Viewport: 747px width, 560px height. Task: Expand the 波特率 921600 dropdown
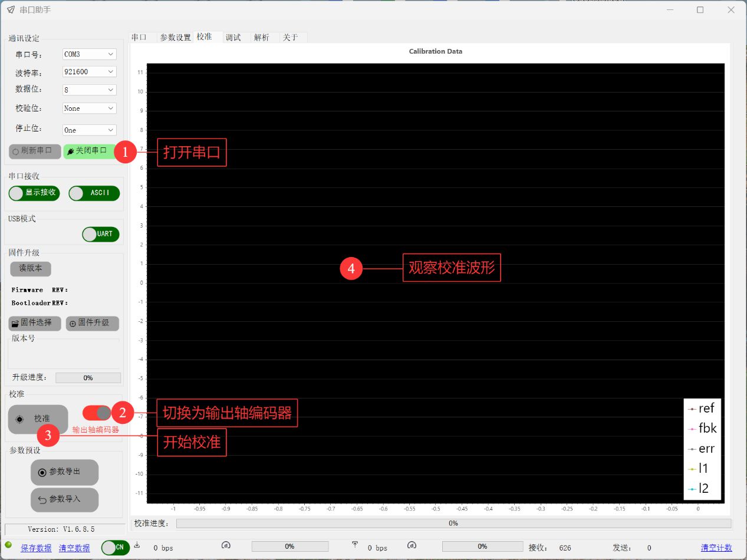coord(90,72)
